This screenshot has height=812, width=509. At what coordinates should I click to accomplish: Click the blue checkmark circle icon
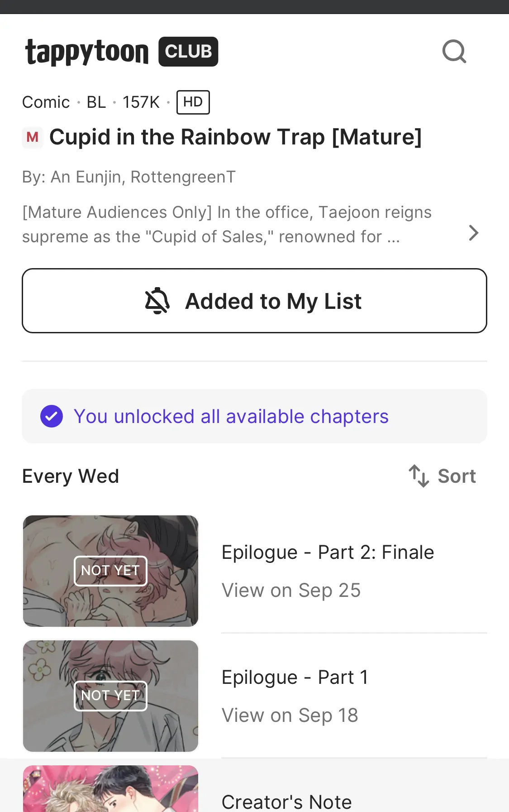(52, 416)
